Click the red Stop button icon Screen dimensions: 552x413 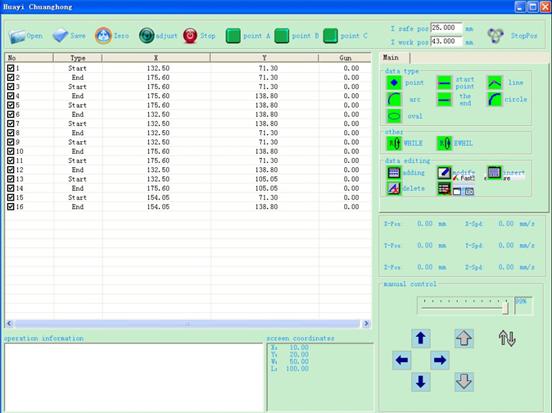[190, 36]
